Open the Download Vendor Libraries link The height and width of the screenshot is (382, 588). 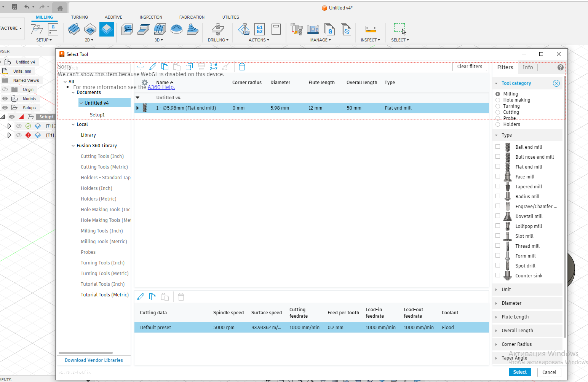[94, 360]
